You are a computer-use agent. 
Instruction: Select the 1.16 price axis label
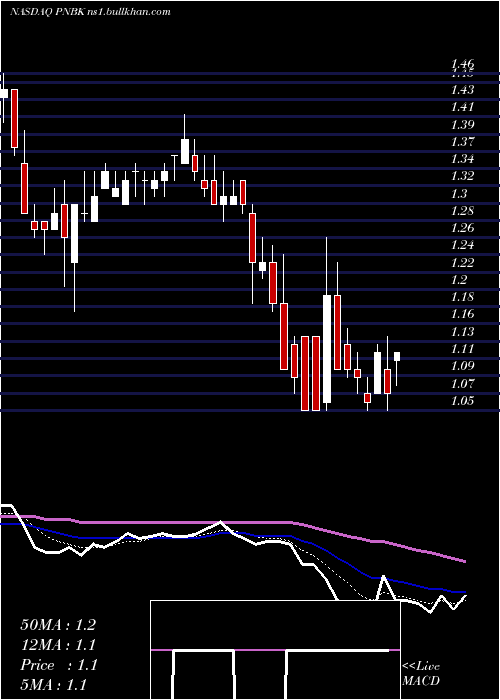(462, 314)
